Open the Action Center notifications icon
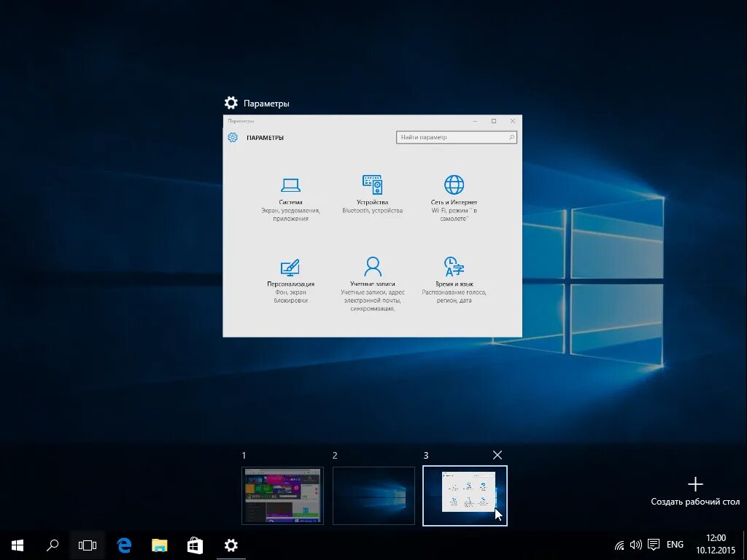The width and height of the screenshot is (747, 560). point(654,545)
